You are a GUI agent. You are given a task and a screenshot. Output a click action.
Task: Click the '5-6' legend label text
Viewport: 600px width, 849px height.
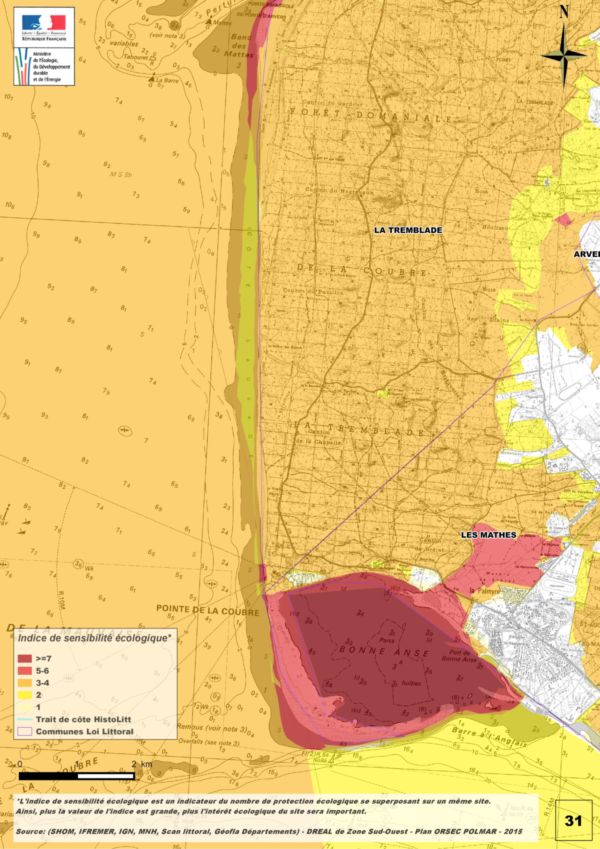[42, 670]
